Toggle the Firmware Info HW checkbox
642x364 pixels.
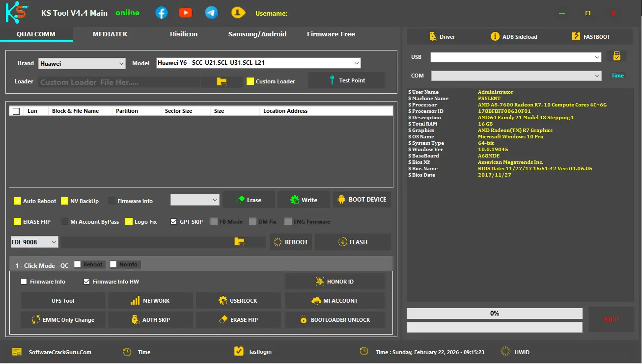click(87, 282)
